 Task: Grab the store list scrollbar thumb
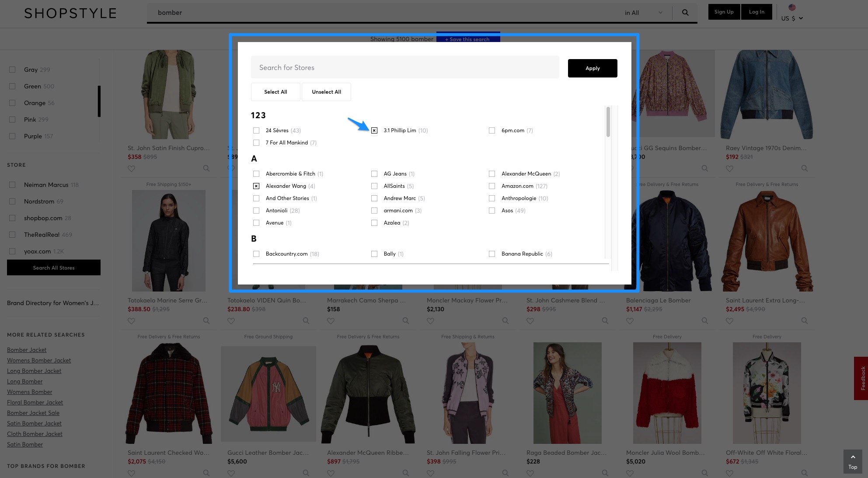pos(608,122)
